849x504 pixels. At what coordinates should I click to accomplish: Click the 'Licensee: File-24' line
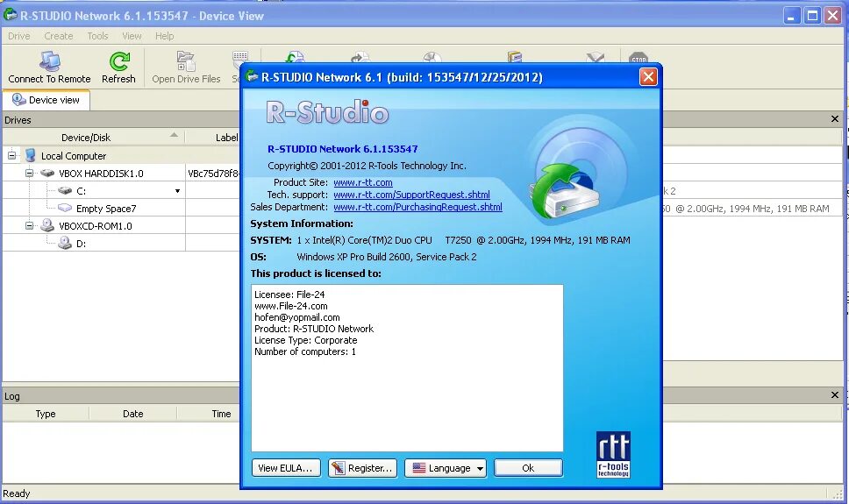[289, 295]
